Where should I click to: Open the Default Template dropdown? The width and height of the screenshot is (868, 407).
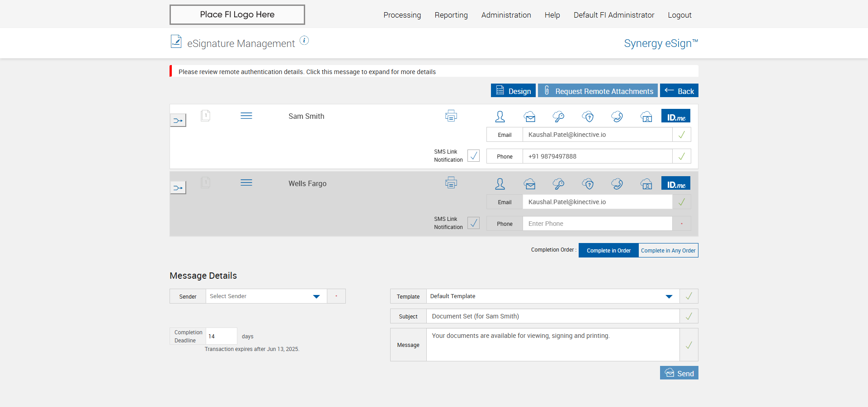pos(553,296)
